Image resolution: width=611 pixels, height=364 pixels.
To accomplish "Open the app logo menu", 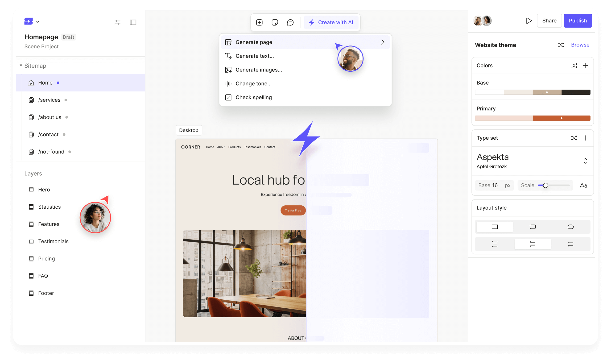I will 32,22.
